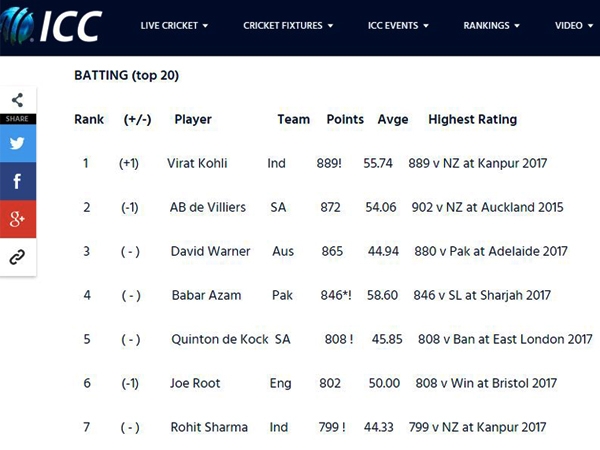
Task: Select the AB de Villiers player name
Action: point(207,207)
